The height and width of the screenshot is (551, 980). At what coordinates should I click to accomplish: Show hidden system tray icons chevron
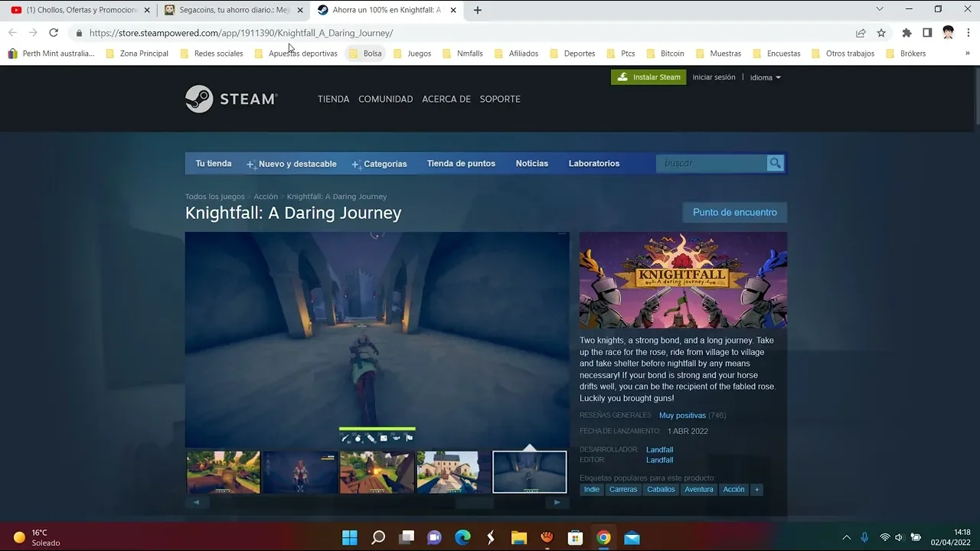pyautogui.click(x=846, y=537)
